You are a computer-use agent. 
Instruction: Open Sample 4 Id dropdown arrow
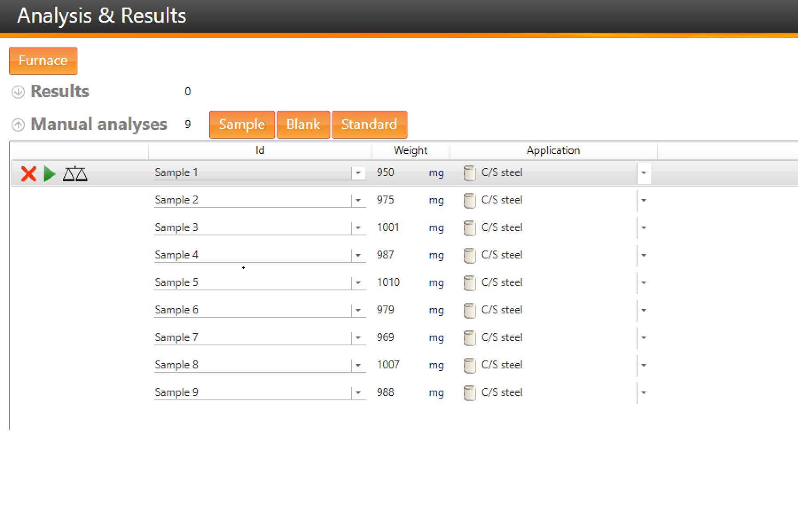(358, 255)
